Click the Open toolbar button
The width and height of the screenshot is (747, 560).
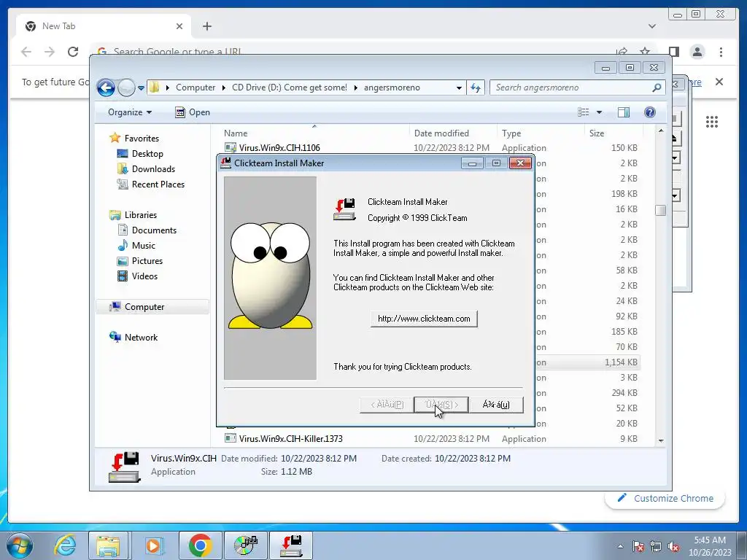[193, 112]
